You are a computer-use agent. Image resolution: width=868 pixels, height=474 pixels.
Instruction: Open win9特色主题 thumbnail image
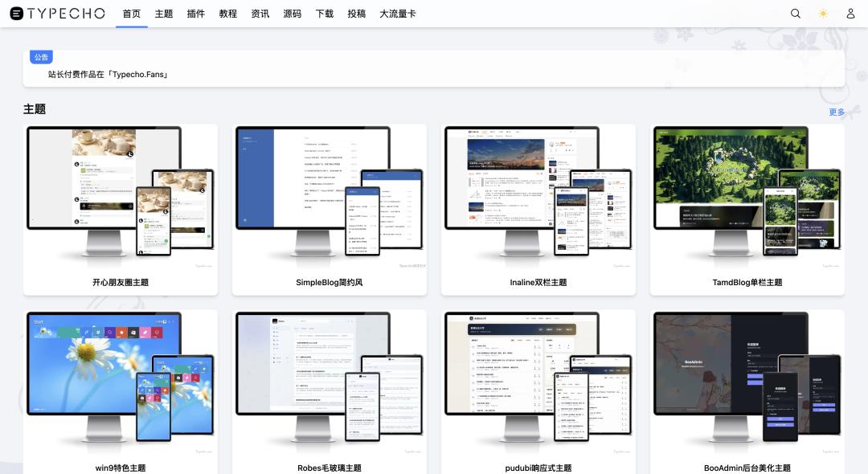coord(121,382)
